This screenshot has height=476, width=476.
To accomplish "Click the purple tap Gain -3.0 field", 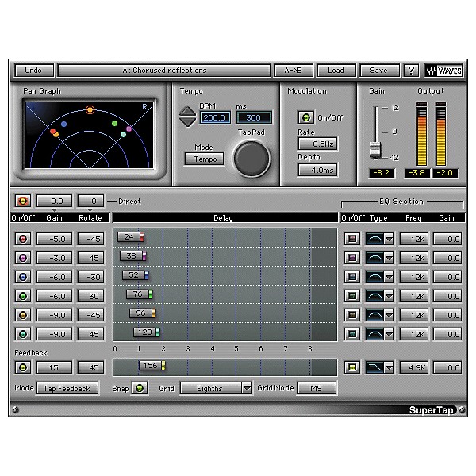I will click(55, 258).
